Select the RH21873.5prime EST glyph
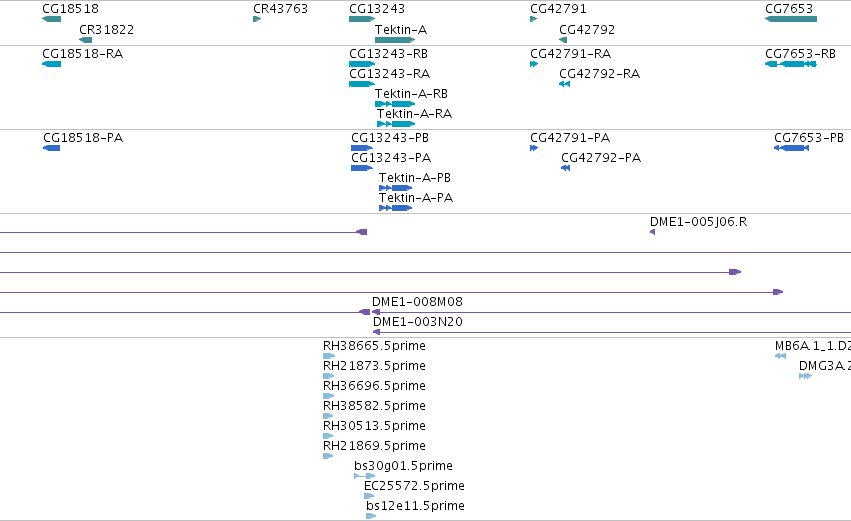This screenshot has height=521, width=851. click(328, 376)
